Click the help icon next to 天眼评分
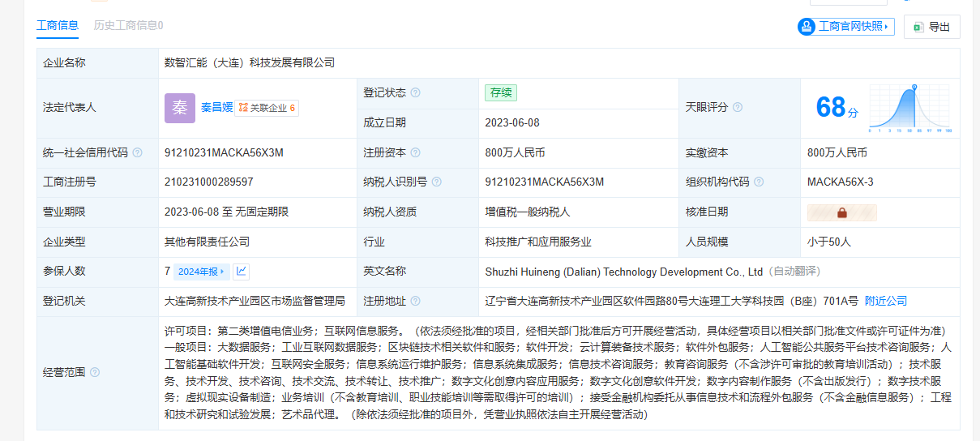This screenshot has width=980, height=441. pyautogui.click(x=738, y=107)
